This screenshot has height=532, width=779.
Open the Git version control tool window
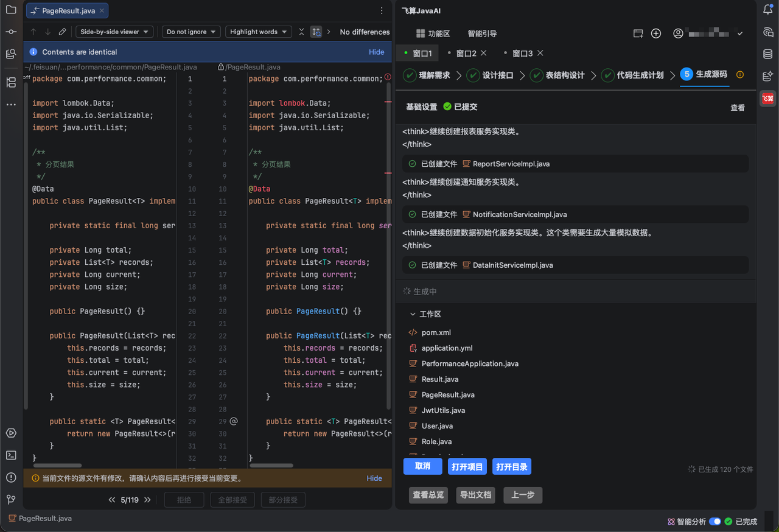click(11, 499)
